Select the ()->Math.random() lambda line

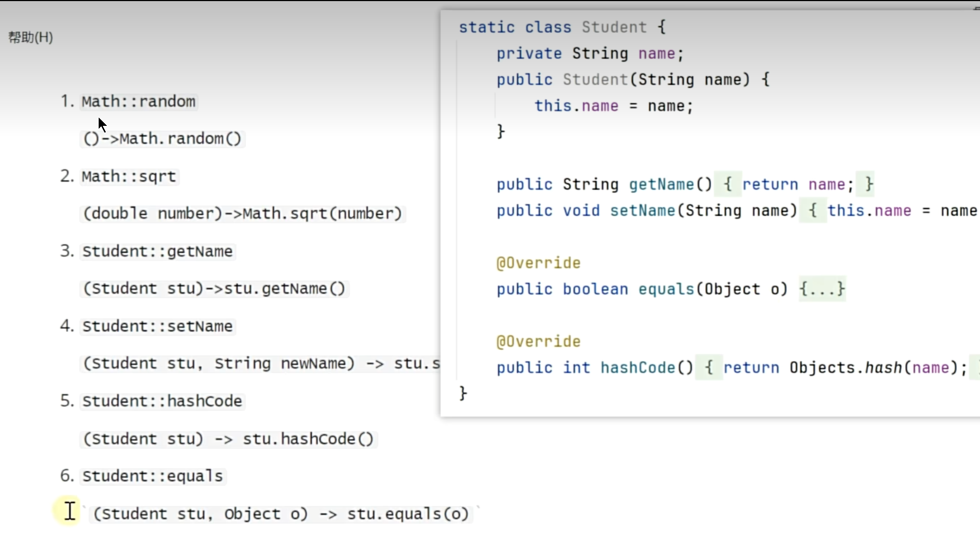pyautogui.click(x=162, y=138)
